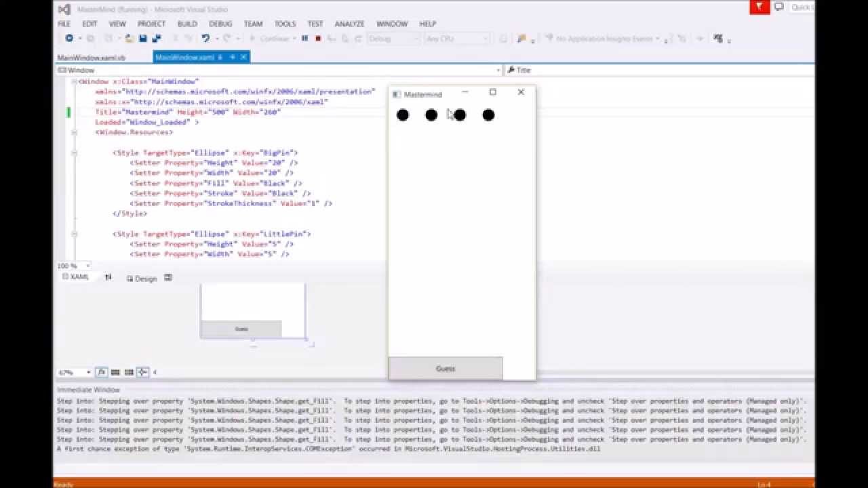The height and width of the screenshot is (488, 868).
Task: Open the ANALYZE menu
Action: [x=349, y=24]
